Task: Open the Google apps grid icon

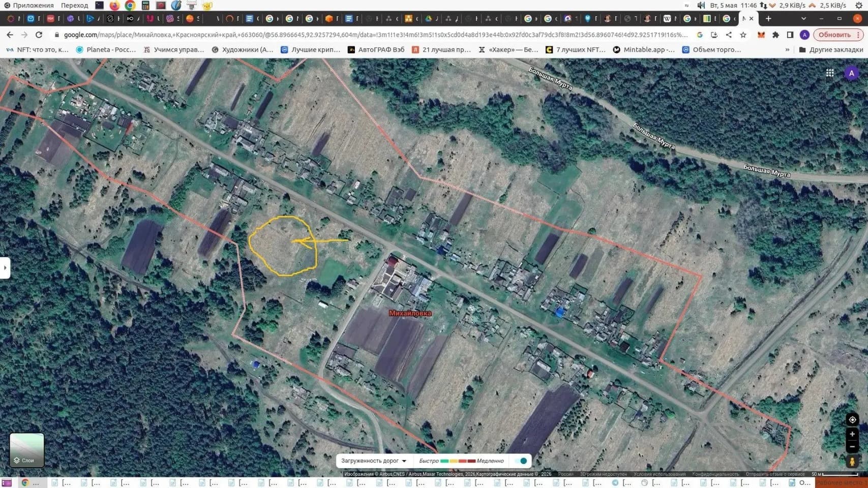Action: pyautogui.click(x=830, y=73)
